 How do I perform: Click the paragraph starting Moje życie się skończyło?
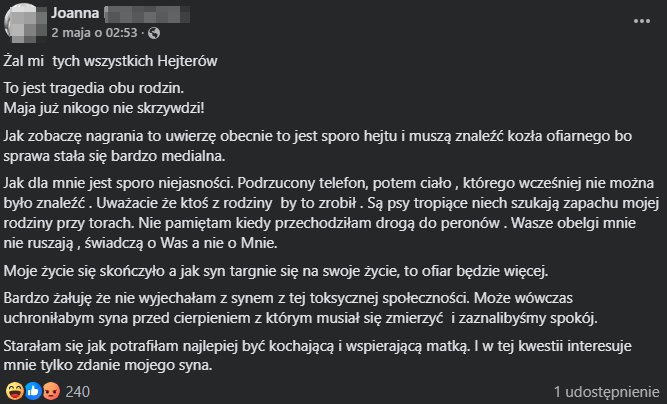tap(276, 271)
